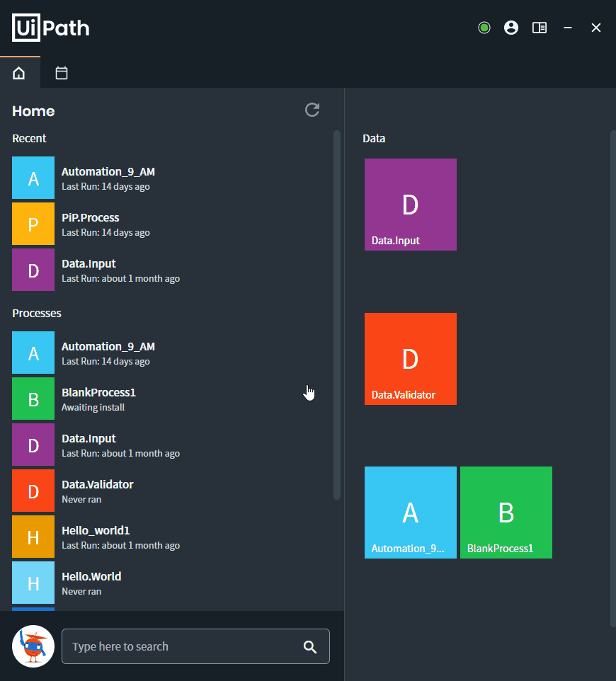Viewport: 616px width, 681px height.
Task: Click blue A icon of recent Automation_9_AM
Action: (33, 178)
